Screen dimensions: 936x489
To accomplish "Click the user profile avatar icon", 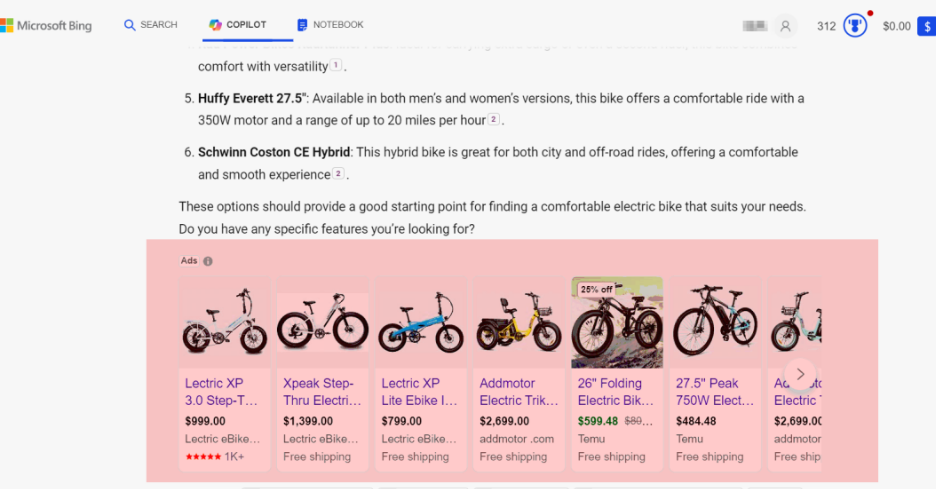I will click(x=786, y=26).
